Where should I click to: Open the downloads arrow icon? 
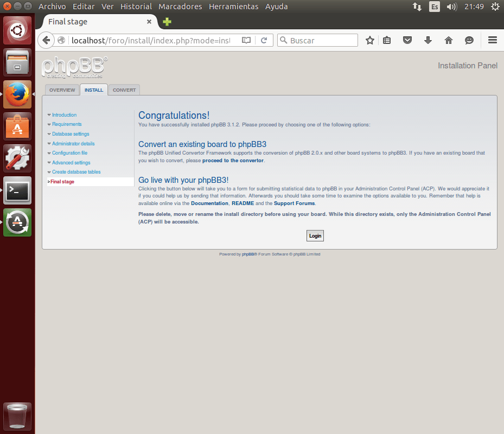click(428, 41)
